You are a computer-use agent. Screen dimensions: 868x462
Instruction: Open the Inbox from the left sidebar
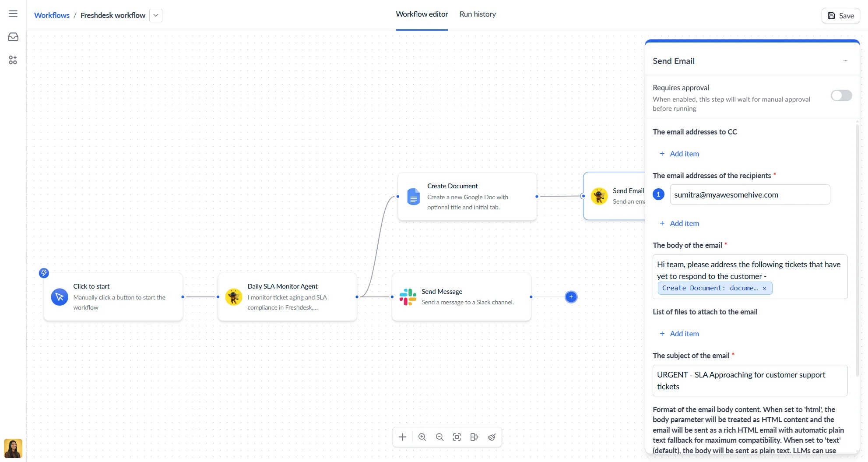(x=13, y=37)
